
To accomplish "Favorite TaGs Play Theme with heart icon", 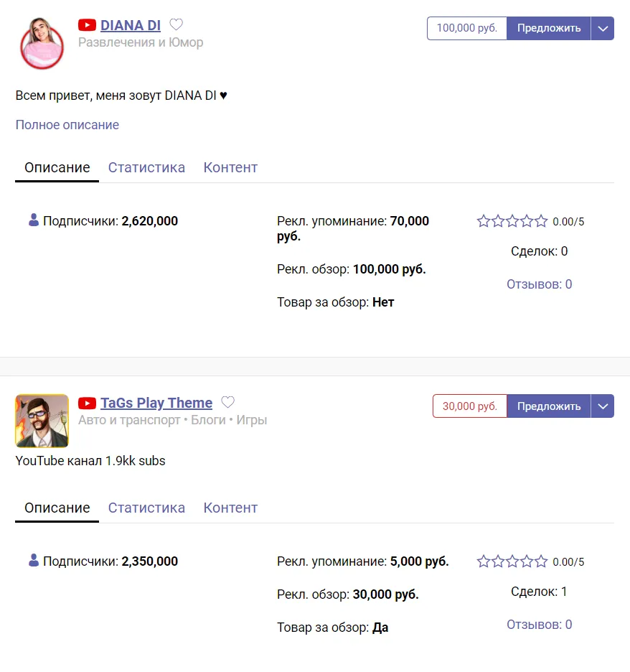I will click(228, 403).
